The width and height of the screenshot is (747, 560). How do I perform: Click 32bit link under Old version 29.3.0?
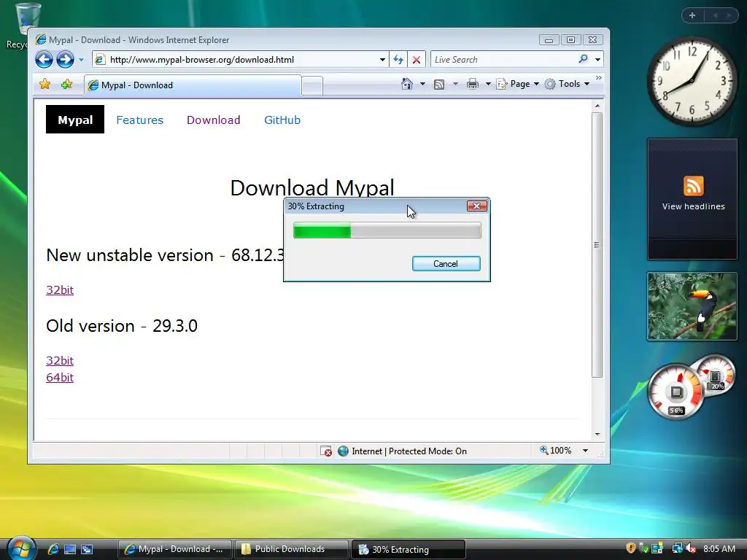pos(60,360)
